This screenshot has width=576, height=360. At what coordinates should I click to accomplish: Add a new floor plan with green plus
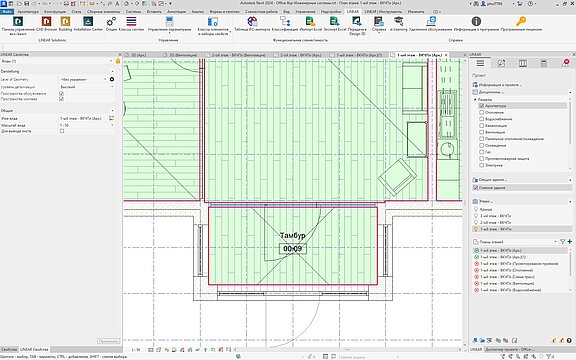(x=570, y=242)
